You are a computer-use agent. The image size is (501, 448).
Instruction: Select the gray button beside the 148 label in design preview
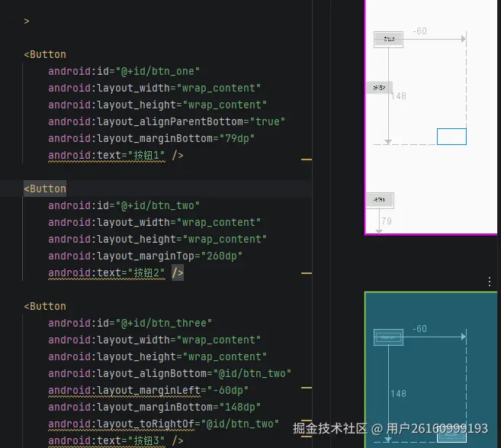coord(379,87)
